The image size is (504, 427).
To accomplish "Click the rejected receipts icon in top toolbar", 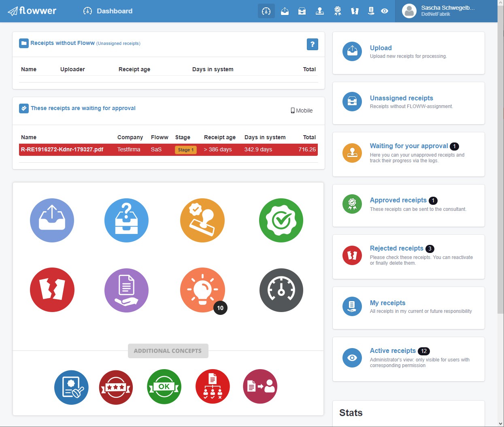I will click(x=355, y=11).
